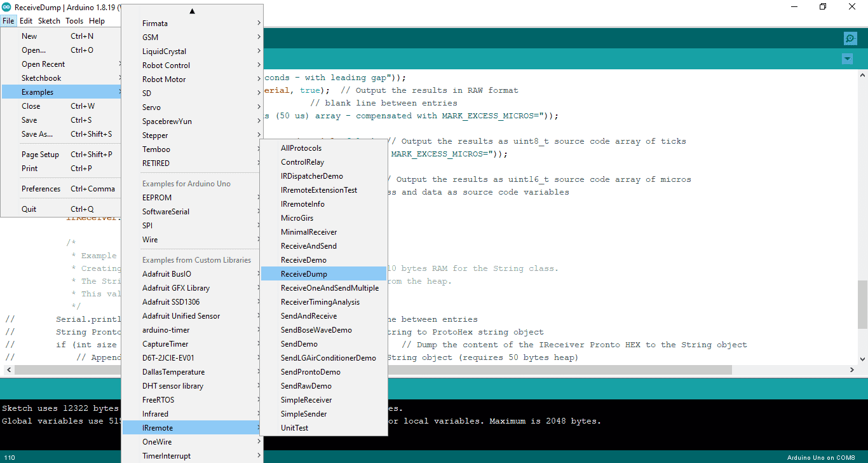Open the tab options dropdown arrow
Viewport: 868px width, 463px height.
(x=847, y=59)
